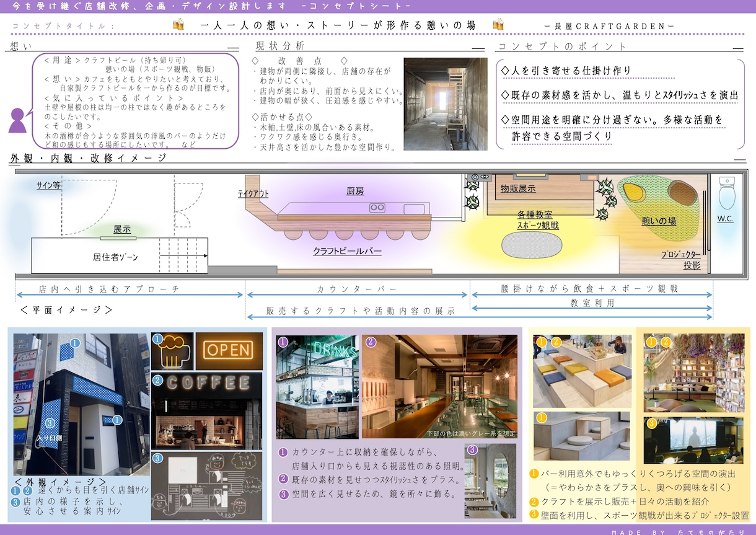Click the '各種教室' label
The height and width of the screenshot is (535, 756).
tap(535, 214)
